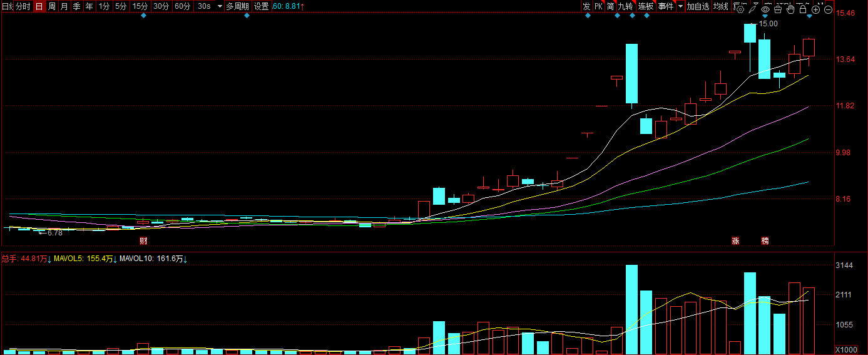Click the PK compare button
This screenshot has height=355, width=868.
[x=598, y=6]
